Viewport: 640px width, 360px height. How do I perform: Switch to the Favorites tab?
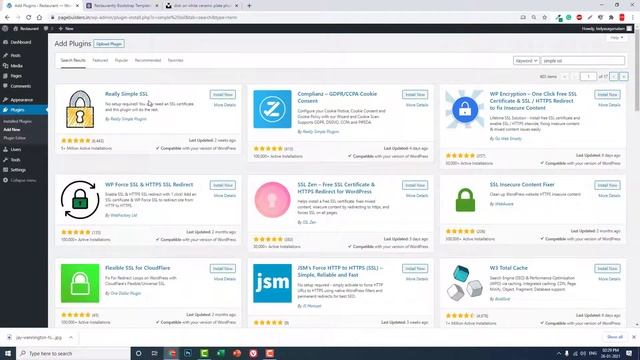click(x=176, y=60)
